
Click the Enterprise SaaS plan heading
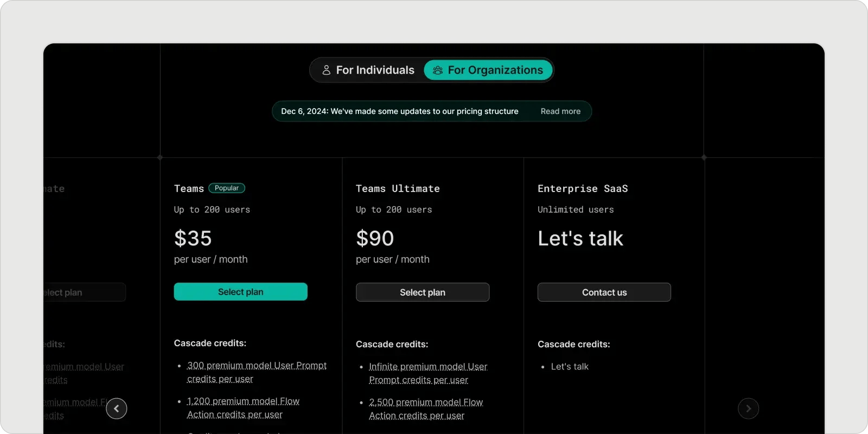[x=583, y=189]
